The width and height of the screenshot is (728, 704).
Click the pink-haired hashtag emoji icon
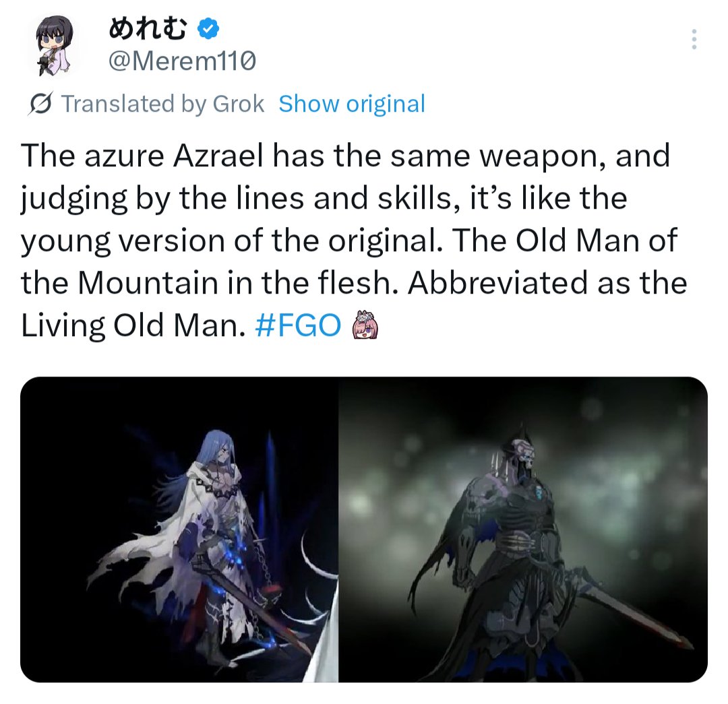pos(365,325)
